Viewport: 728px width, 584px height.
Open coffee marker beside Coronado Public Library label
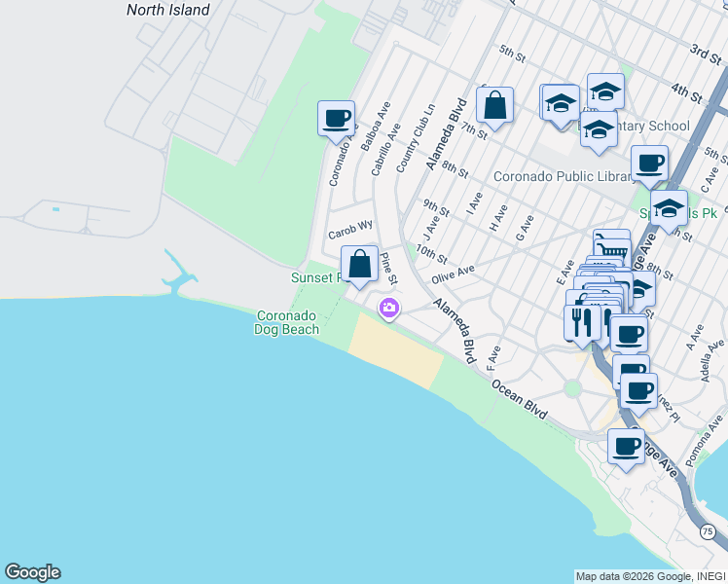coord(649,164)
